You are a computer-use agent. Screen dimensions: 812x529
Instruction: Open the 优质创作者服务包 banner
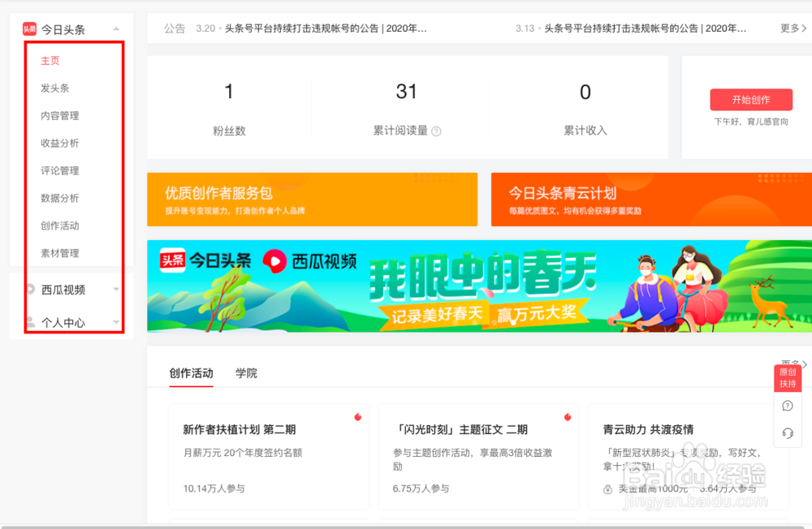point(313,200)
